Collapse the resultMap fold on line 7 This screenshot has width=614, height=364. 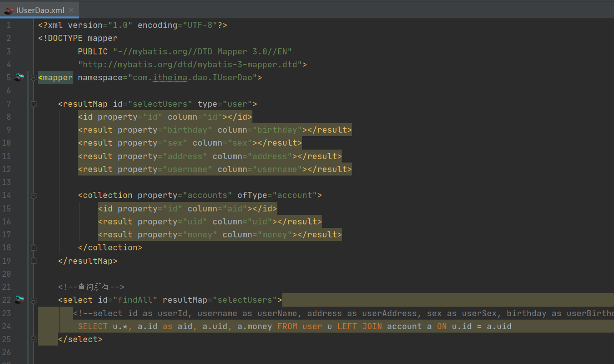coord(33,104)
